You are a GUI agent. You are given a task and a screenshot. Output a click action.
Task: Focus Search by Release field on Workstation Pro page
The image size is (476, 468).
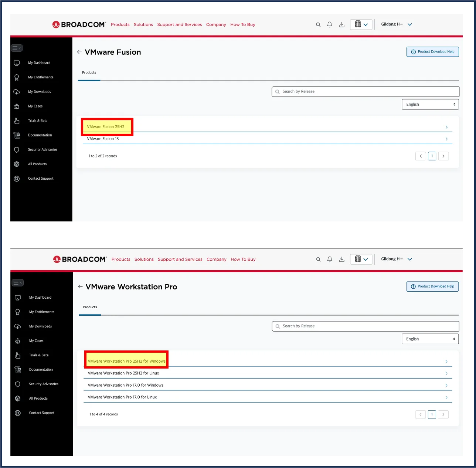pyautogui.click(x=365, y=326)
